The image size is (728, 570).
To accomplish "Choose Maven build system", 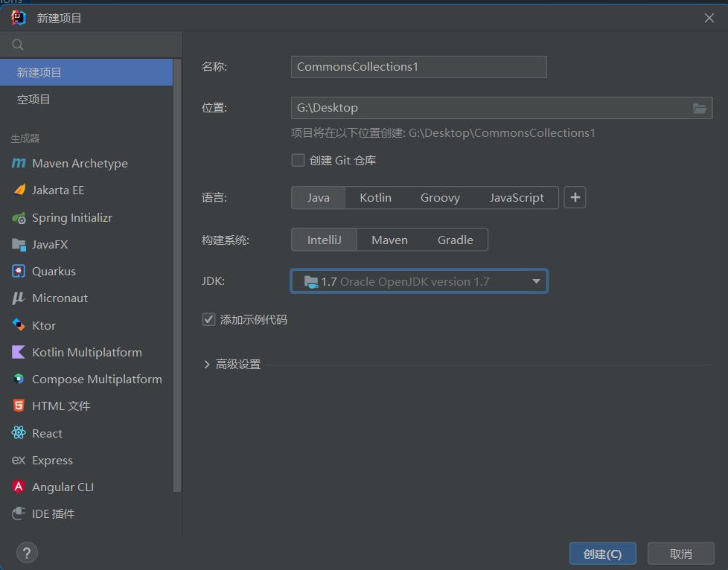I will (389, 240).
